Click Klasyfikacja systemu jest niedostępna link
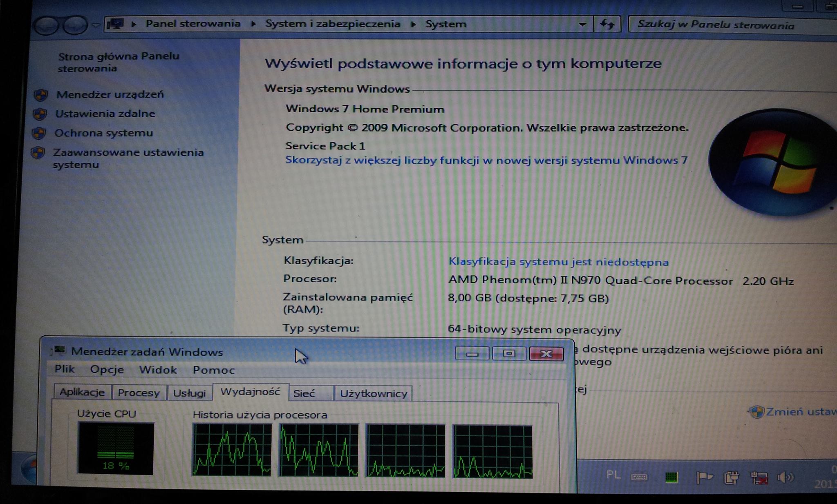Screen dimensions: 837x504 click(558, 262)
